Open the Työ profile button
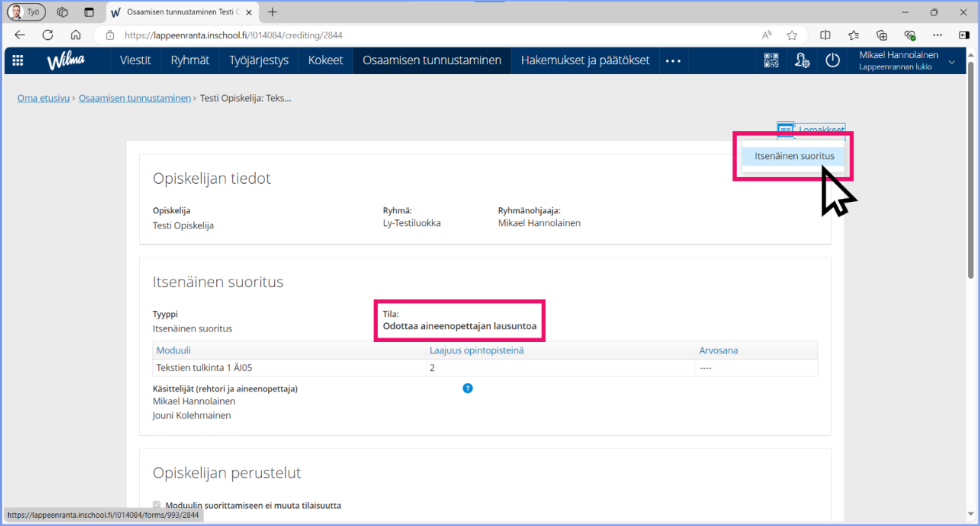Image resolution: width=980 pixels, height=526 pixels. point(26,12)
